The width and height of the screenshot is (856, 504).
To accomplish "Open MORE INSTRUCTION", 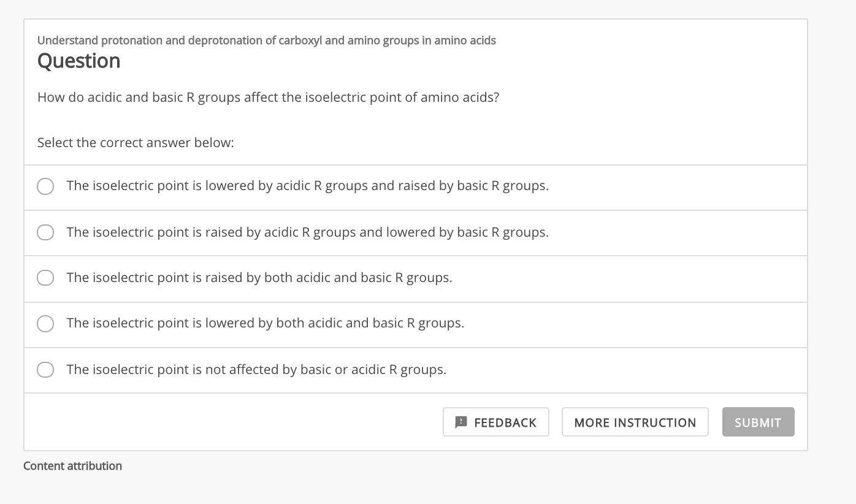I will [635, 422].
